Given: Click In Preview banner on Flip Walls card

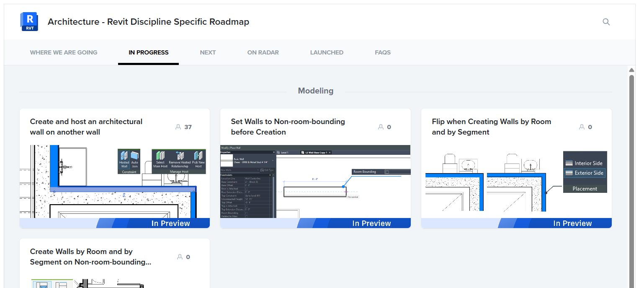Looking at the screenshot, I should click(572, 223).
